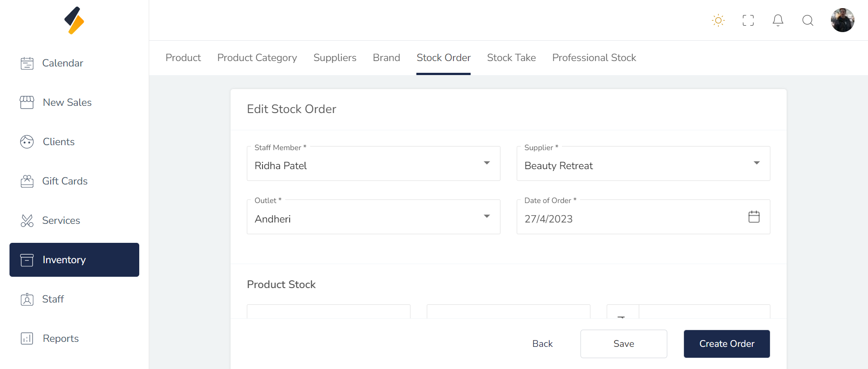Viewport: 868px width, 369px height.
Task: Click the Gift Cards icon in the sidebar
Action: coord(27,181)
